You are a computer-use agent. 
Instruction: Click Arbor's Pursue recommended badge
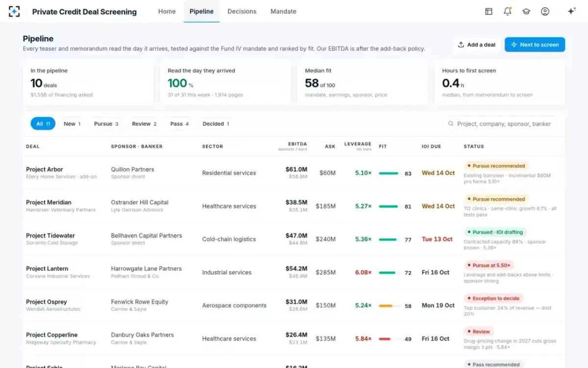pos(496,166)
